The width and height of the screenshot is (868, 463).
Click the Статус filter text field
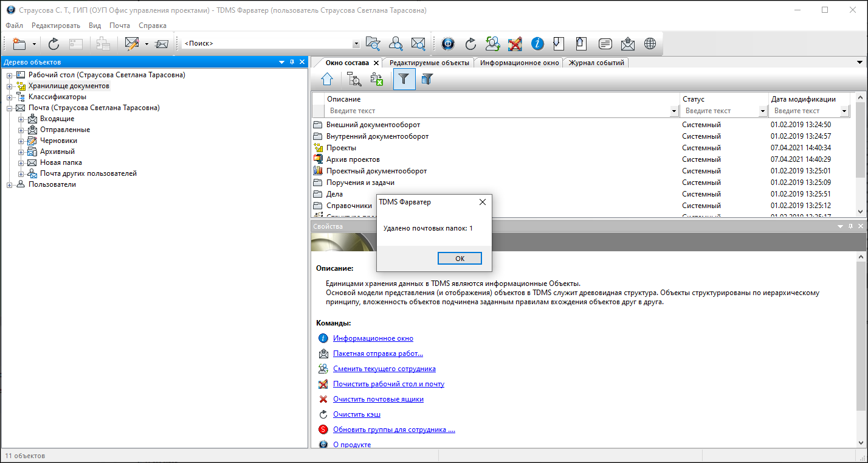point(720,111)
